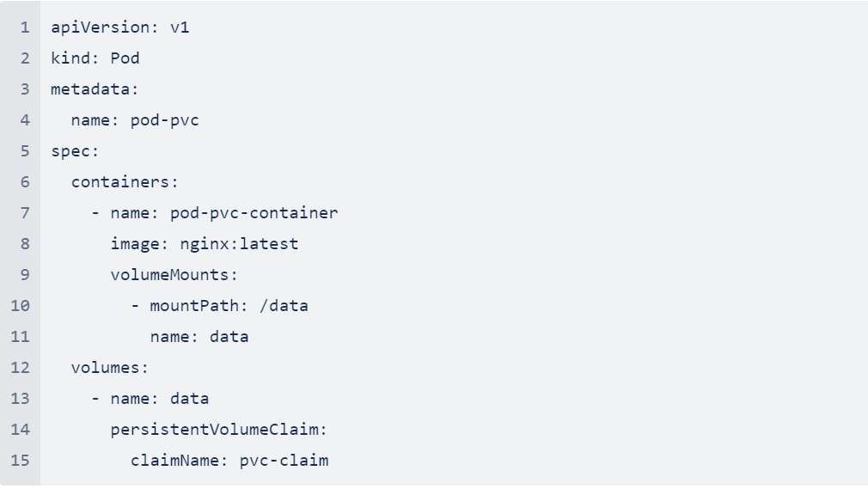Click the volumes key

[105, 368]
